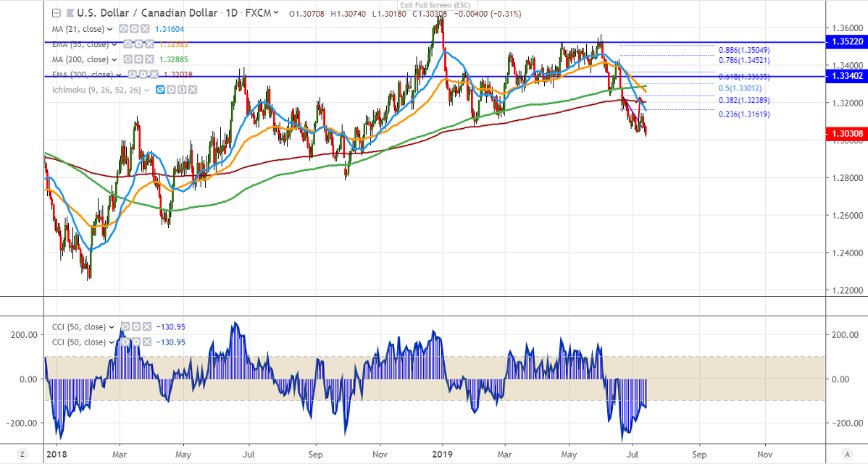
Task: Click Exit Full Screen (ESC) label
Action: [435, 5]
